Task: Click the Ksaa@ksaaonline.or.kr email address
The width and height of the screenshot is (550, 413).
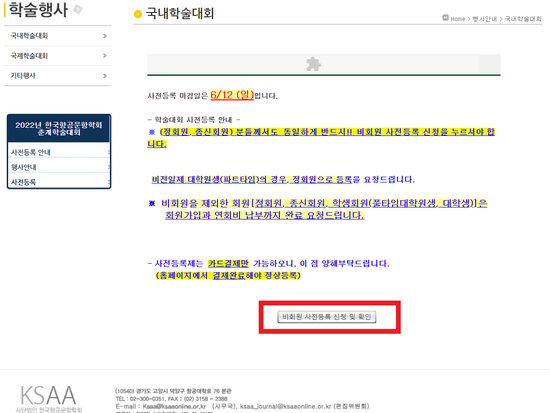Action: point(174,406)
